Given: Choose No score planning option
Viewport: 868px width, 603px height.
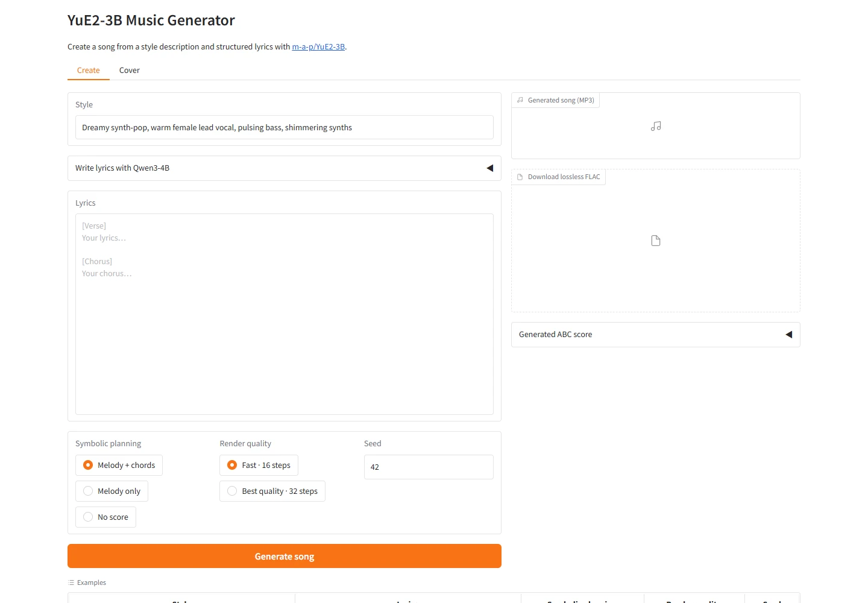Looking at the screenshot, I should pos(105,517).
